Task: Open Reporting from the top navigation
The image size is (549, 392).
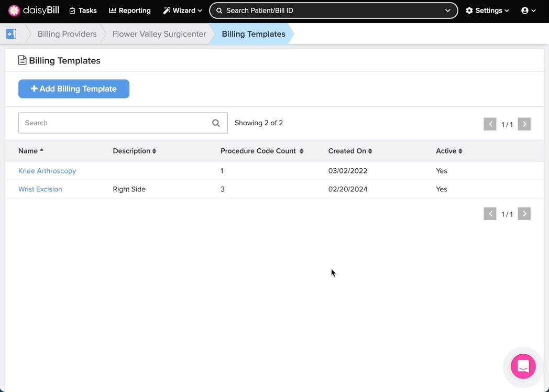Action: (129, 10)
